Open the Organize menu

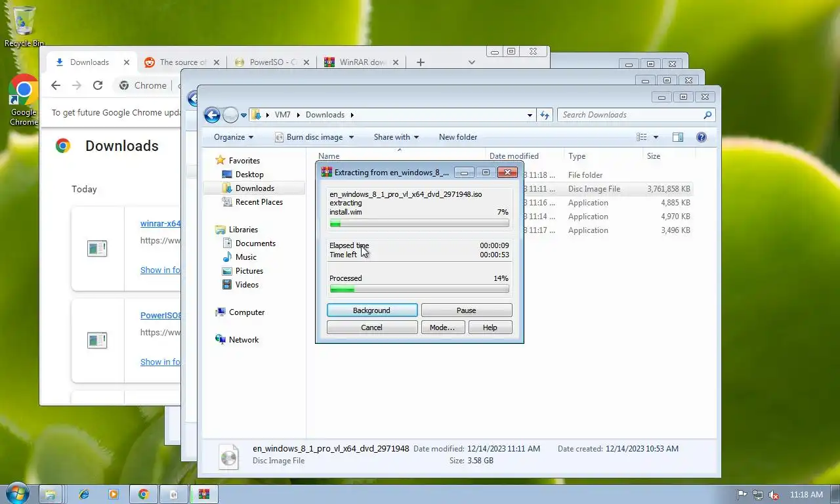pyautogui.click(x=234, y=137)
